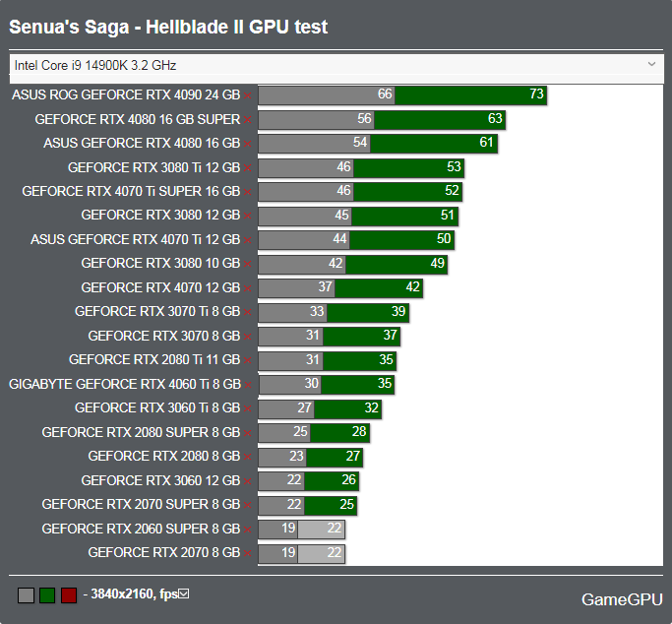Remove GEFORCE RTX 4070 12 GB row
Image resolution: width=672 pixels, height=624 pixels.
[x=247, y=288]
